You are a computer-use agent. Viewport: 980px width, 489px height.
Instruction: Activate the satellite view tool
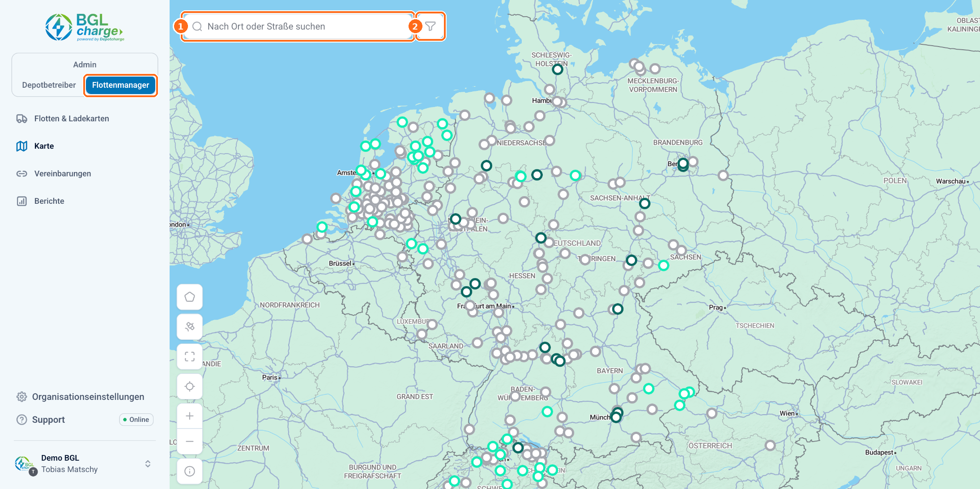(190, 326)
